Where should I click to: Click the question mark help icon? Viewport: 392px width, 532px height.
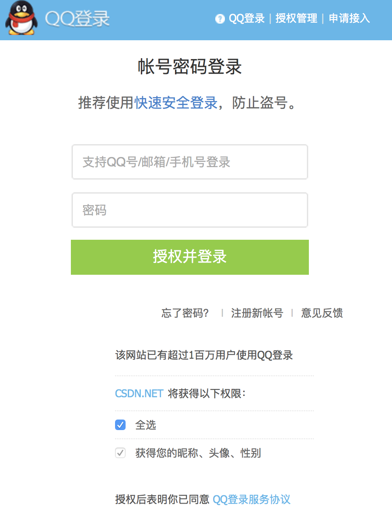pos(220,19)
